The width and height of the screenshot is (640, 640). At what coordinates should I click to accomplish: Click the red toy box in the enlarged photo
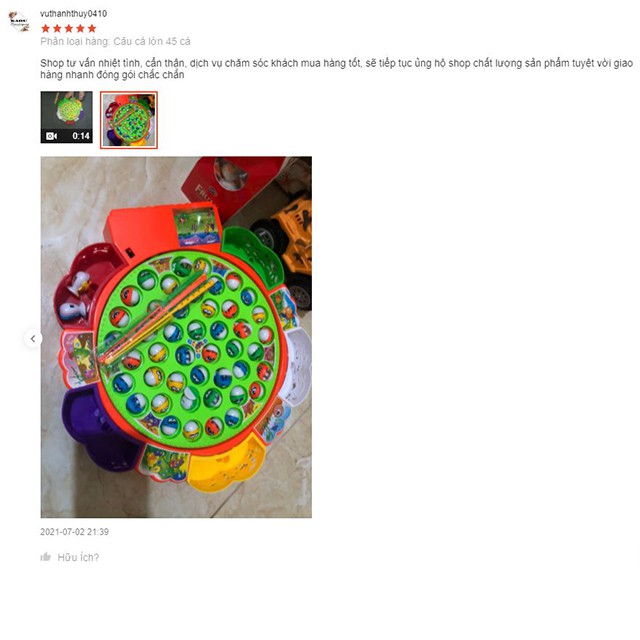231,184
